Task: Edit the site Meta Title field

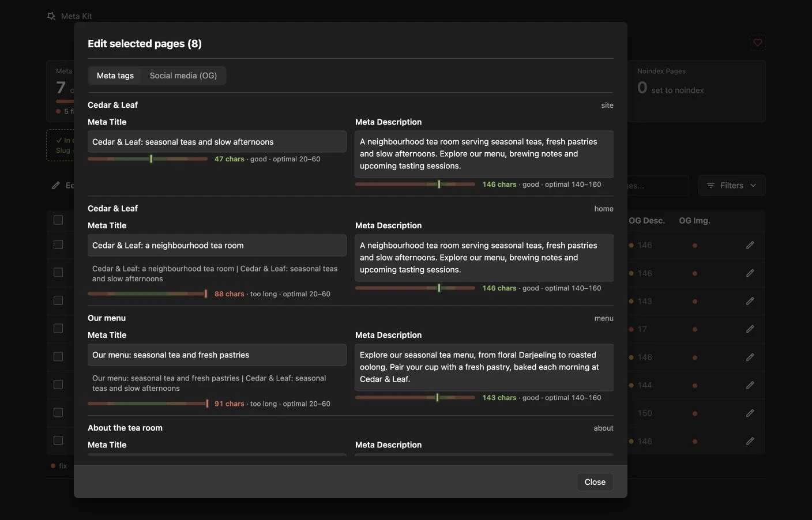Action: (217, 142)
